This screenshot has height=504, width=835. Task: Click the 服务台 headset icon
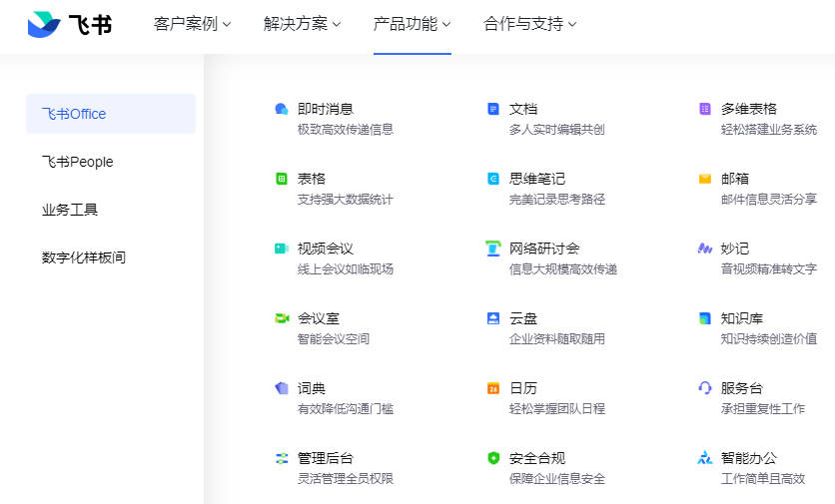[x=705, y=388]
